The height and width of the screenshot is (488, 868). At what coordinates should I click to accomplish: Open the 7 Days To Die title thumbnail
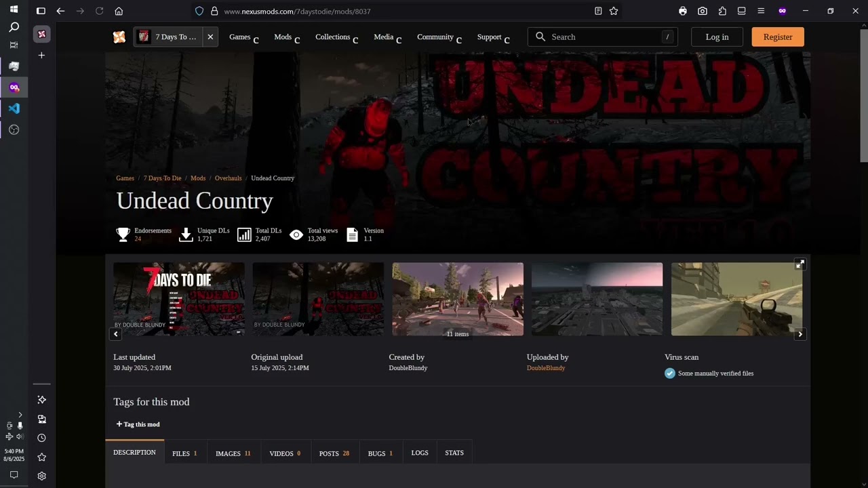click(179, 299)
